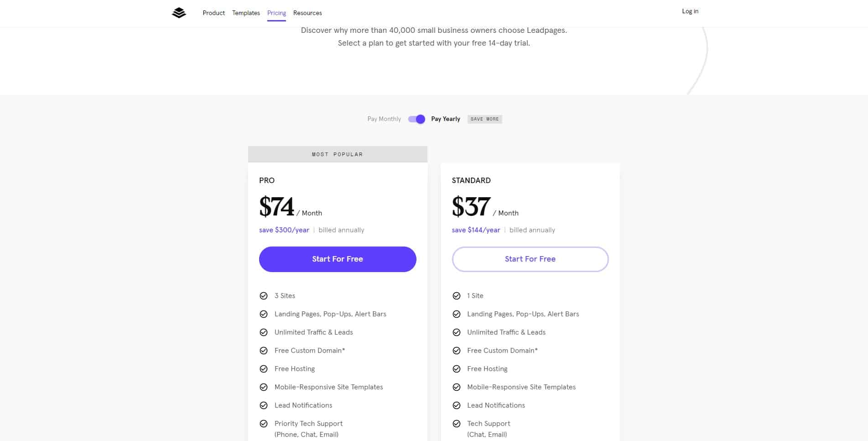Open the Templates menu
Viewport: 868px width, 441px height.
point(246,13)
